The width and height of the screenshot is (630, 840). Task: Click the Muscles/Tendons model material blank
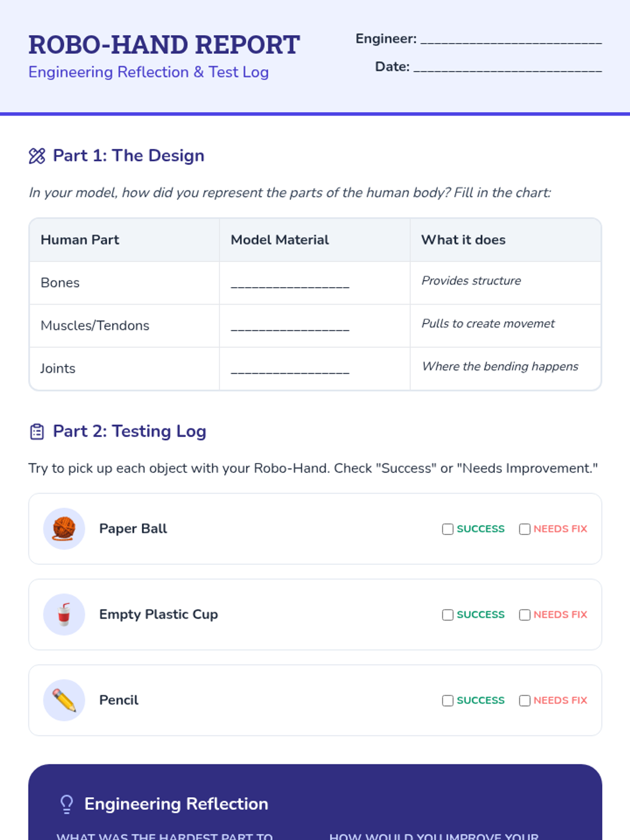(x=290, y=327)
